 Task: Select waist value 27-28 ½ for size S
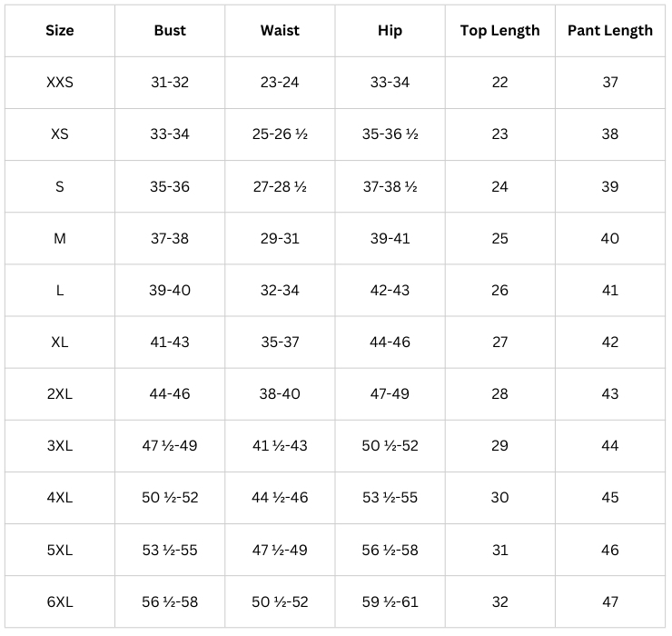280,187
